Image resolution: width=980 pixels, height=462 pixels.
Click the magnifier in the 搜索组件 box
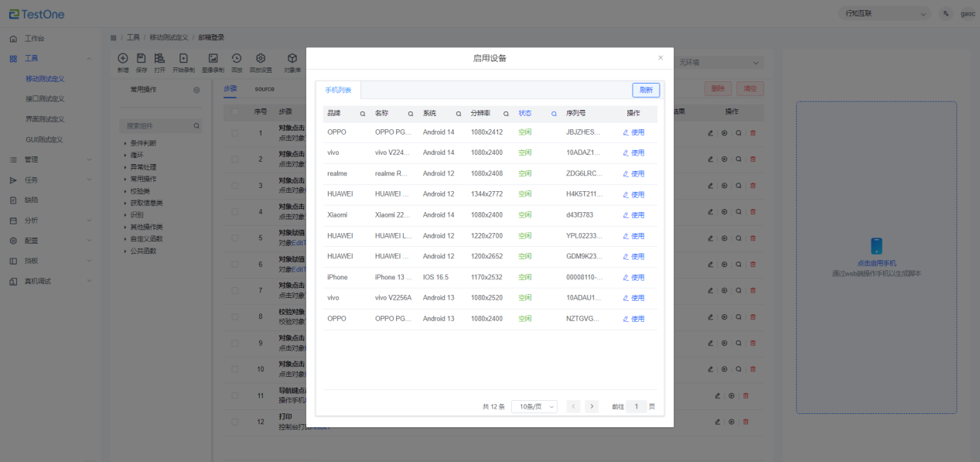coord(196,125)
